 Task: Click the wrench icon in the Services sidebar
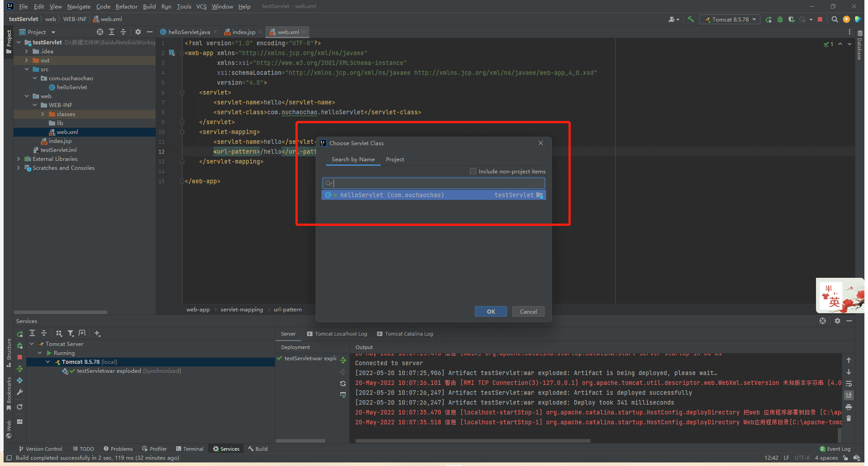click(x=20, y=392)
